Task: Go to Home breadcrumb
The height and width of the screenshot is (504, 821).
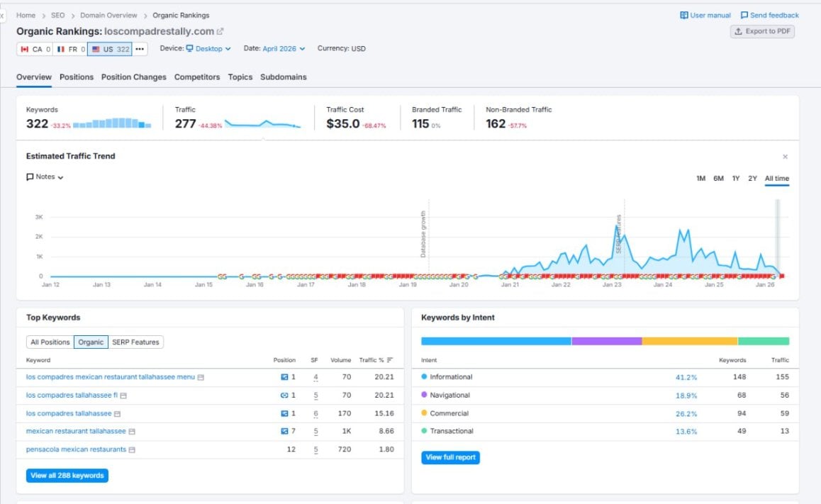Action: pos(26,15)
